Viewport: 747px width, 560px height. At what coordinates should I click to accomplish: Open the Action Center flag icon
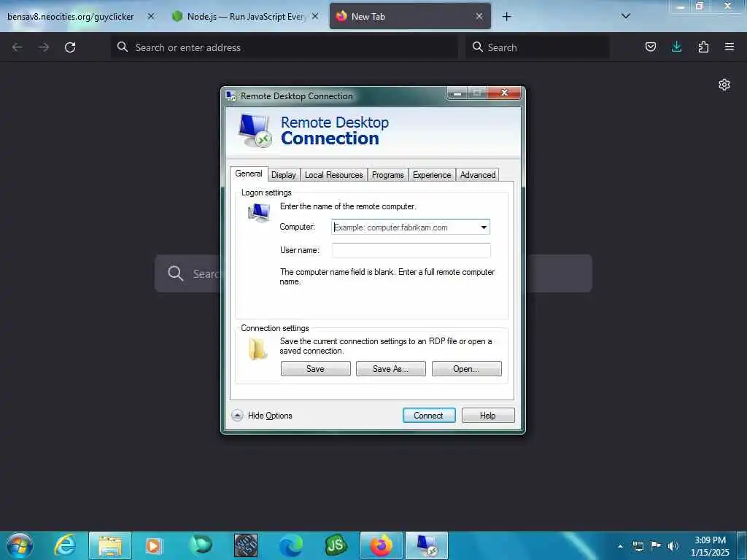click(x=656, y=545)
